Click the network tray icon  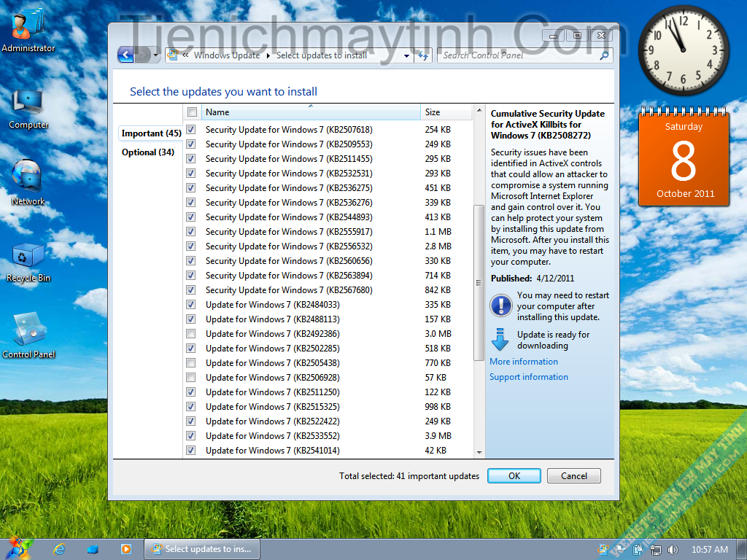656,550
